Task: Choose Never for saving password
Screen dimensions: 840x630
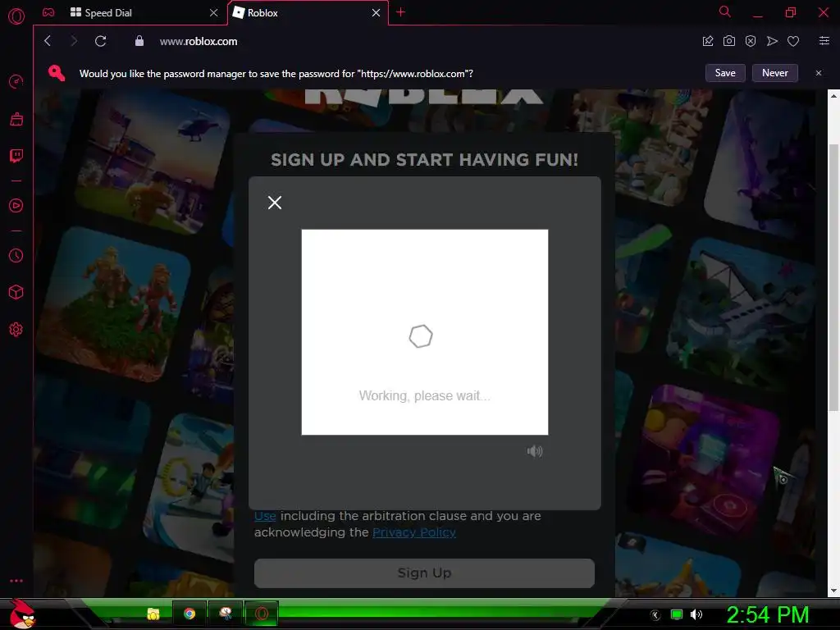Action: pyautogui.click(x=775, y=73)
